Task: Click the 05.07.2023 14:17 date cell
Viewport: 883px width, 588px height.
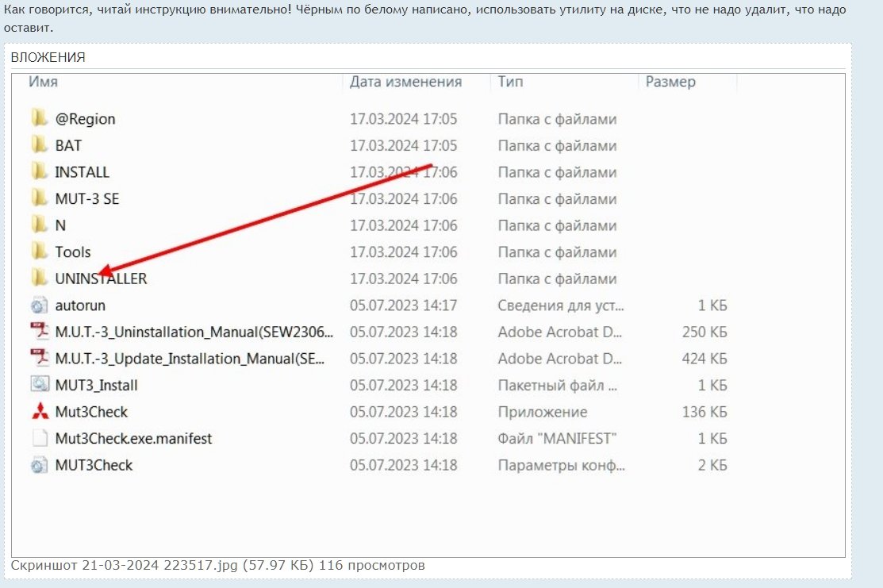Action: pos(403,306)
